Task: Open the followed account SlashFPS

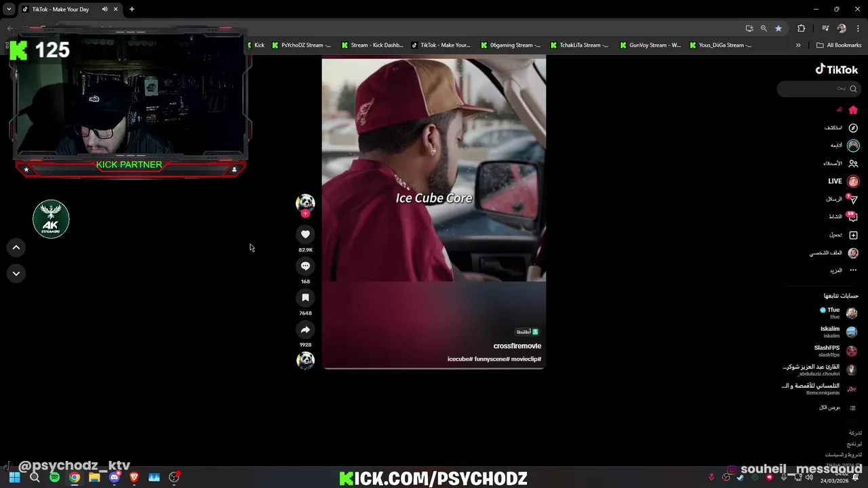Action: (x=836, y=350)
